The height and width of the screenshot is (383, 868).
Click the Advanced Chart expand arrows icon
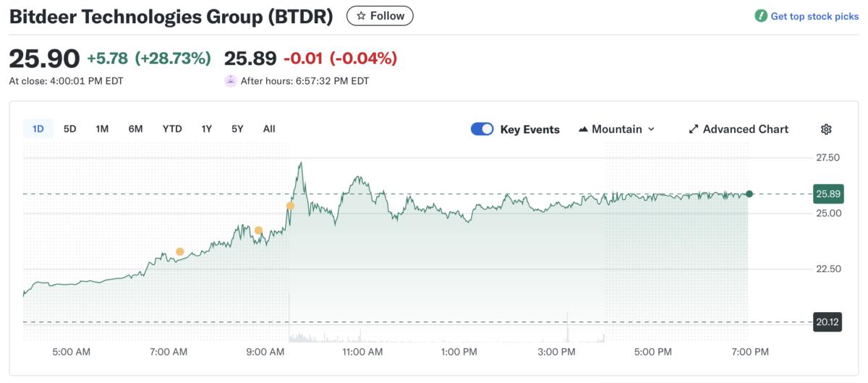693,130
